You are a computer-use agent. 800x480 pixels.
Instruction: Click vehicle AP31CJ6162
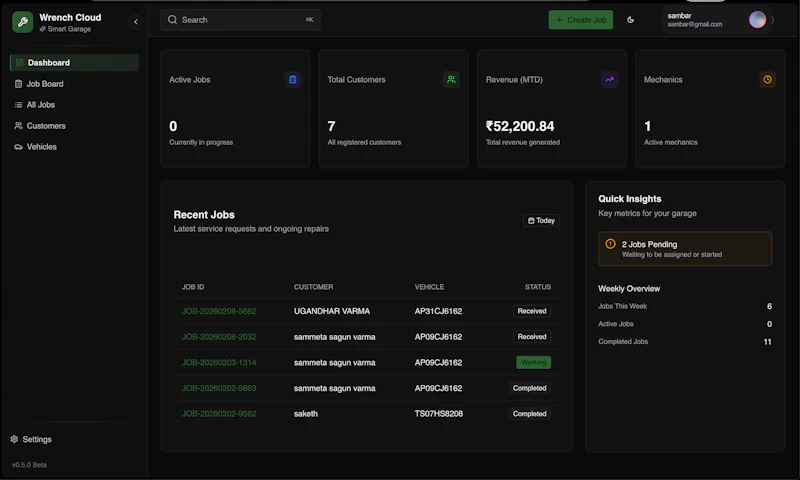click(x=438, y=311)
